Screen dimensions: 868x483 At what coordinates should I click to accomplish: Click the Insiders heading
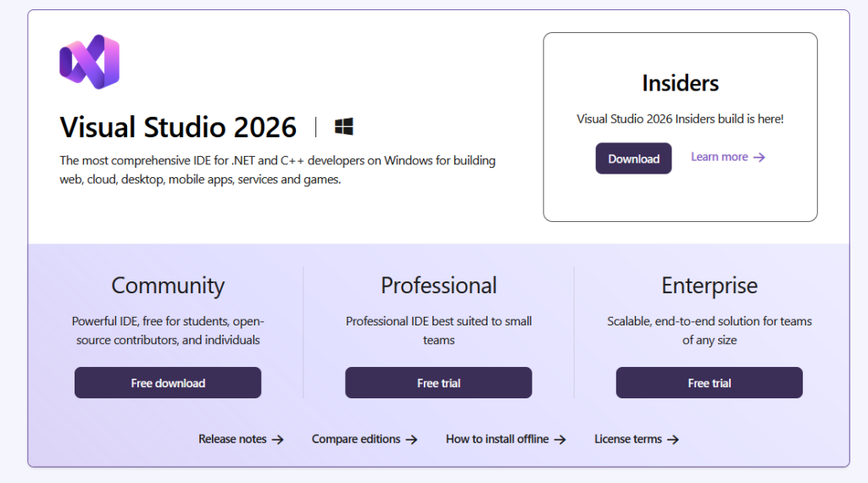click(681, 84)
